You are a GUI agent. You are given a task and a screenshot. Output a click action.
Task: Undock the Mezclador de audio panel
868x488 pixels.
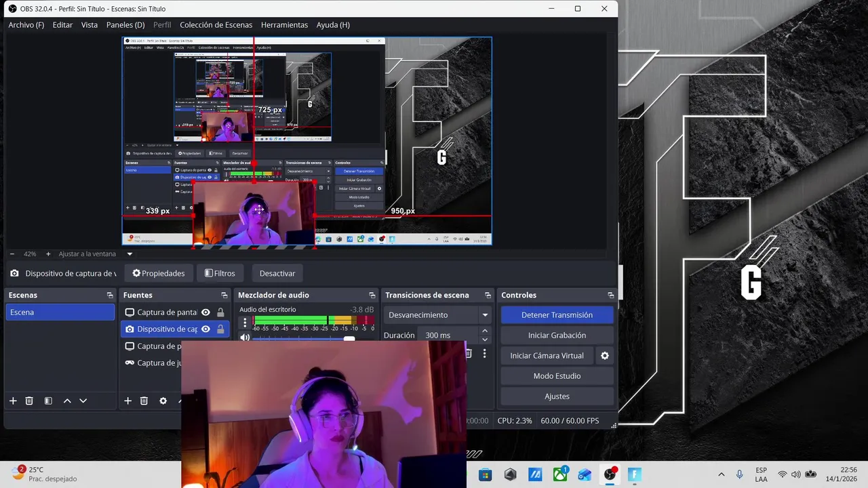click(372, 296)
